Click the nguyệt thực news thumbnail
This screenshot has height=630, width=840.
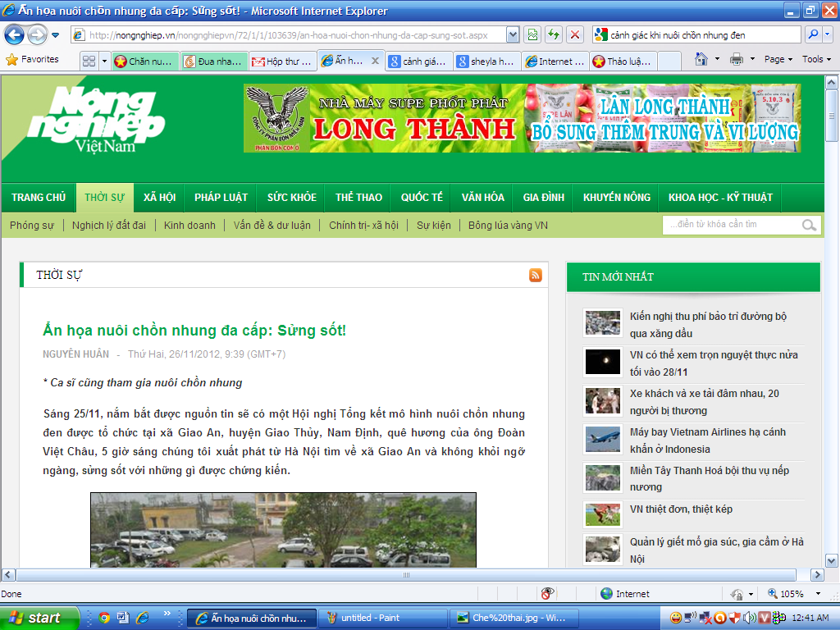[602, 362]
